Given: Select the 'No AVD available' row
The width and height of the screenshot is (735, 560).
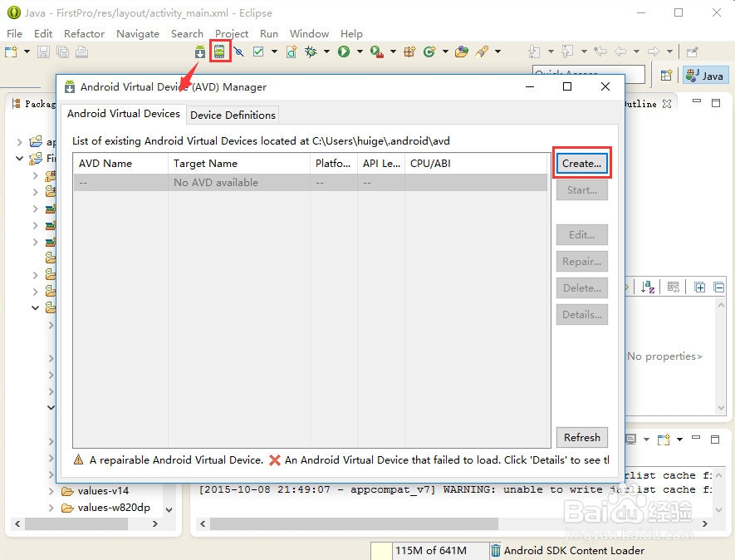Looking at the screenshot, I should [x=311, y=183].
